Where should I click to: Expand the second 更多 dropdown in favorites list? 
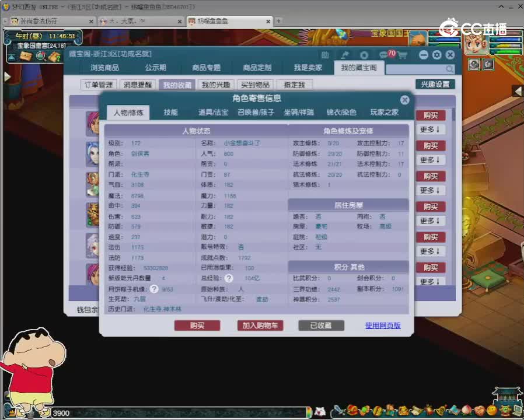point(431,160)
